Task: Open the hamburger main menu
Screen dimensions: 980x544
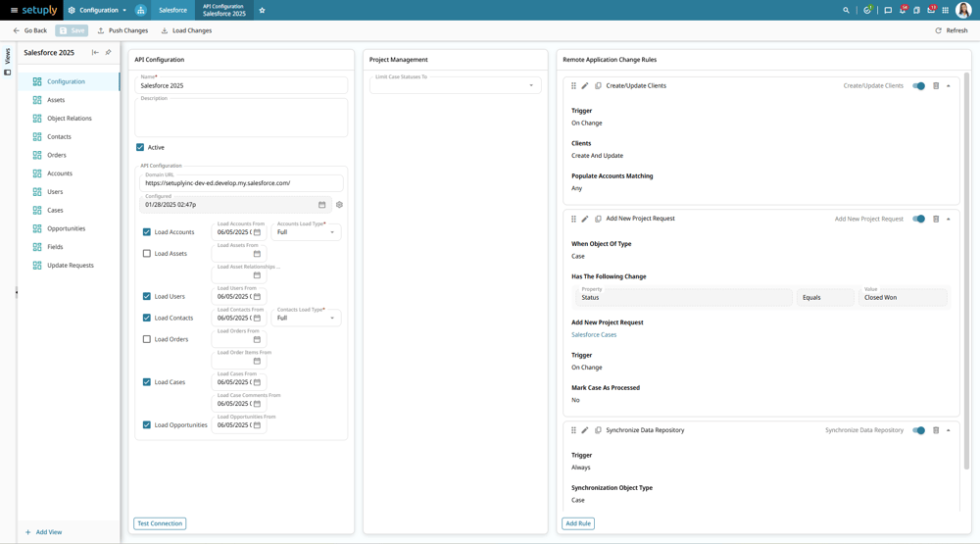Action: (x=14, y=10)
